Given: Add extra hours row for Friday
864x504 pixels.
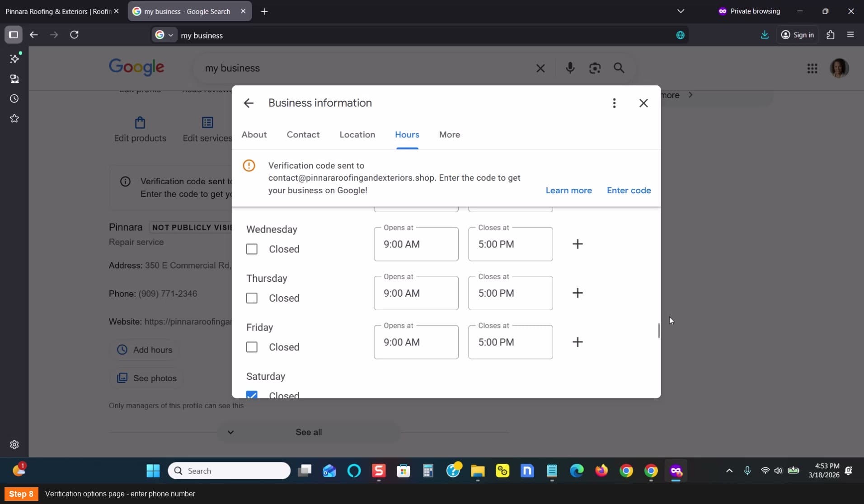Looking at the screenshot, I should (x=578, y=342).
